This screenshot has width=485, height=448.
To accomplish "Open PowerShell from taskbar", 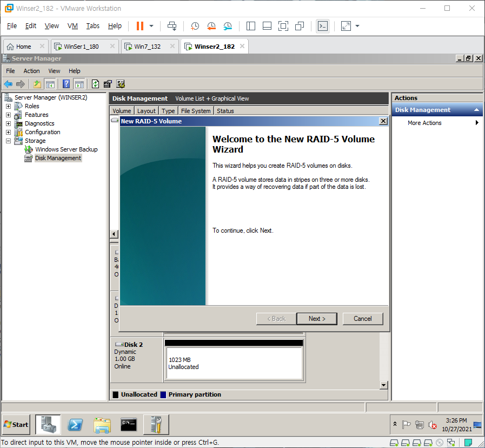I will (75, 425).
